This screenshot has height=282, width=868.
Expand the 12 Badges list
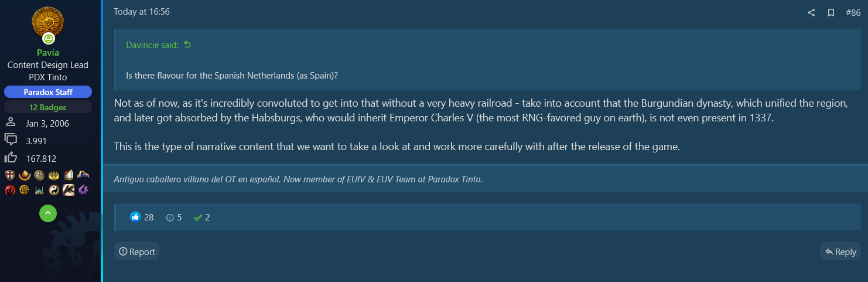click(x=48, y=107)
